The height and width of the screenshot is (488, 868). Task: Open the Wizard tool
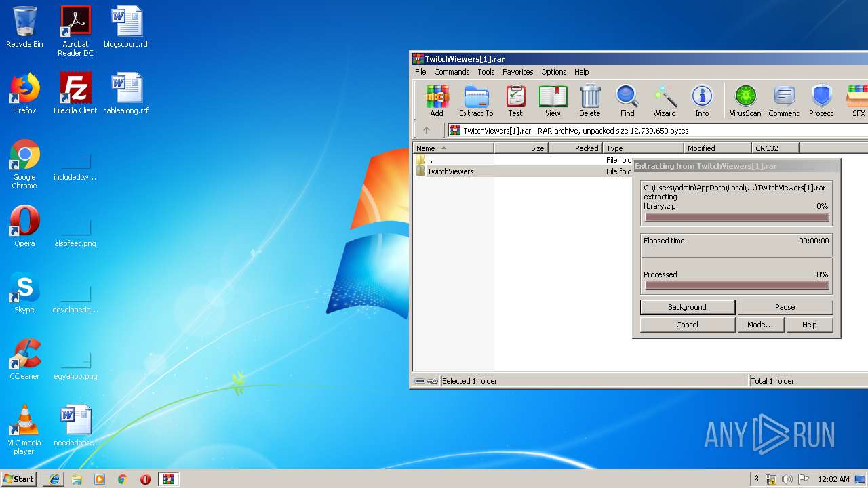665,100
